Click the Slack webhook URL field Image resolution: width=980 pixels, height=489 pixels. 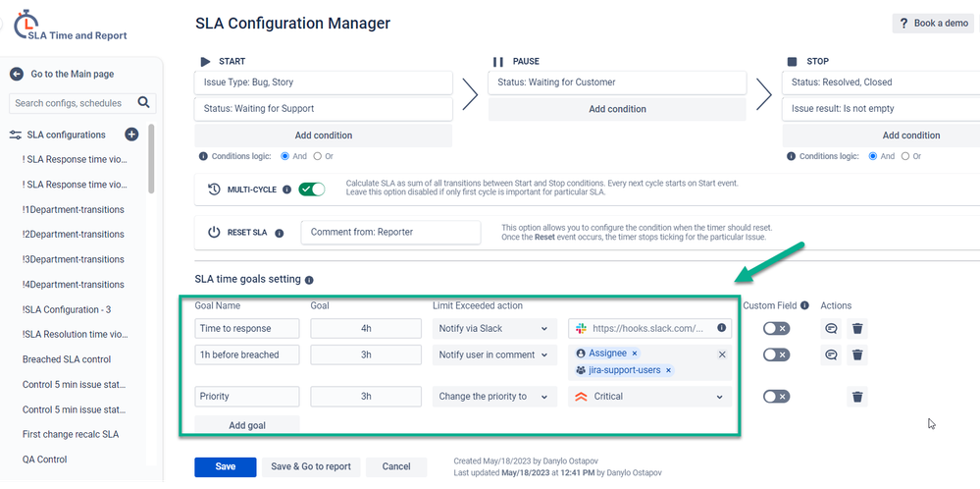pyautogui.click(x=650, y=328)
